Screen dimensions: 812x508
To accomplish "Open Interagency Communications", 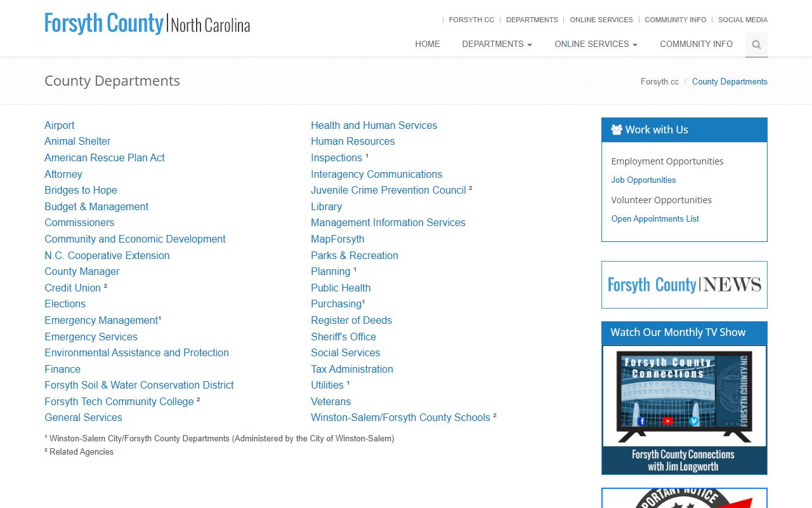I will [x=376, y=174].
